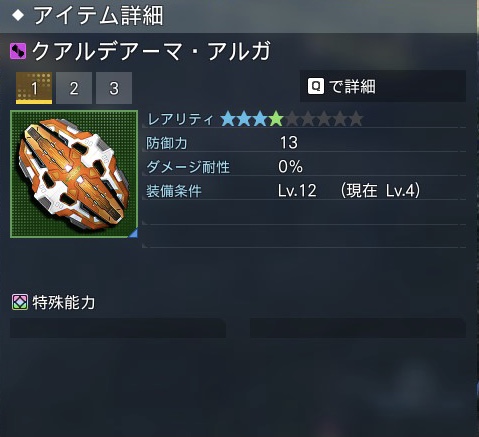Click the orange armor unit item thumbnail

pos(74,174)
